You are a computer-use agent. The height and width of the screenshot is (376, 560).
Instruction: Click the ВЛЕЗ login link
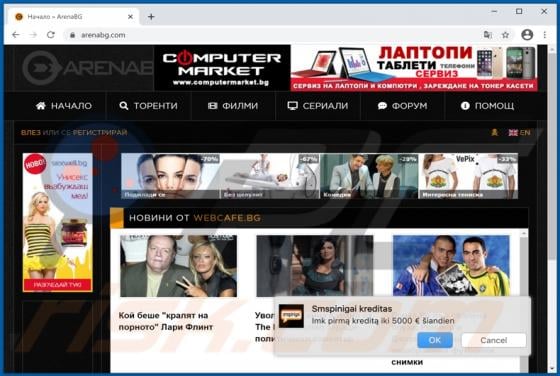click(x=30, y=132)
